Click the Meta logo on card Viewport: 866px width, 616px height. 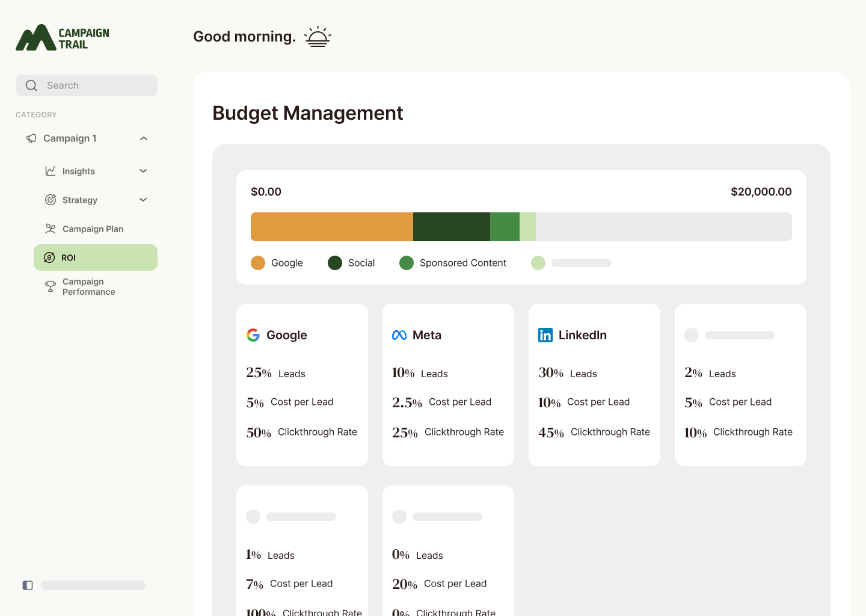tap(399, 335)
